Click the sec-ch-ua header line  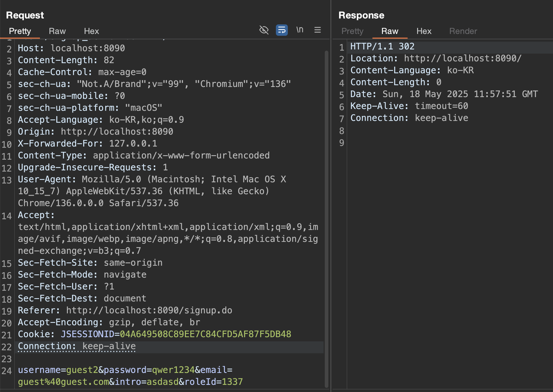(154, 84)
